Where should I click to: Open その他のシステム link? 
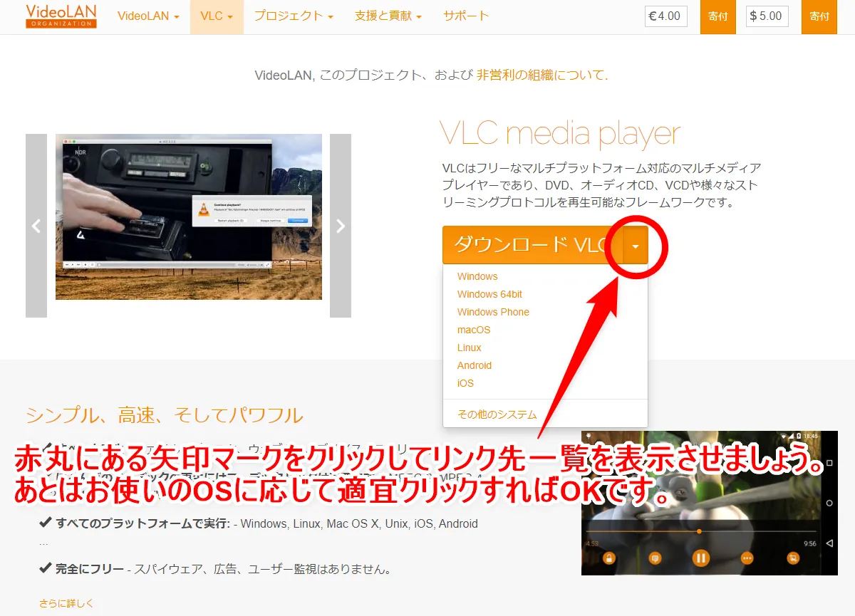pos(497,414)
